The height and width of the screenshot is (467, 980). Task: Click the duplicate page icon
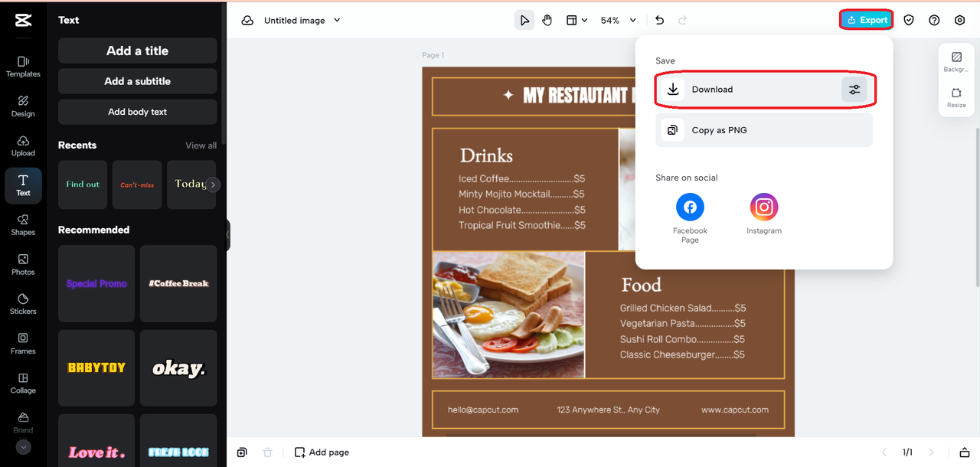coord(242,452)
